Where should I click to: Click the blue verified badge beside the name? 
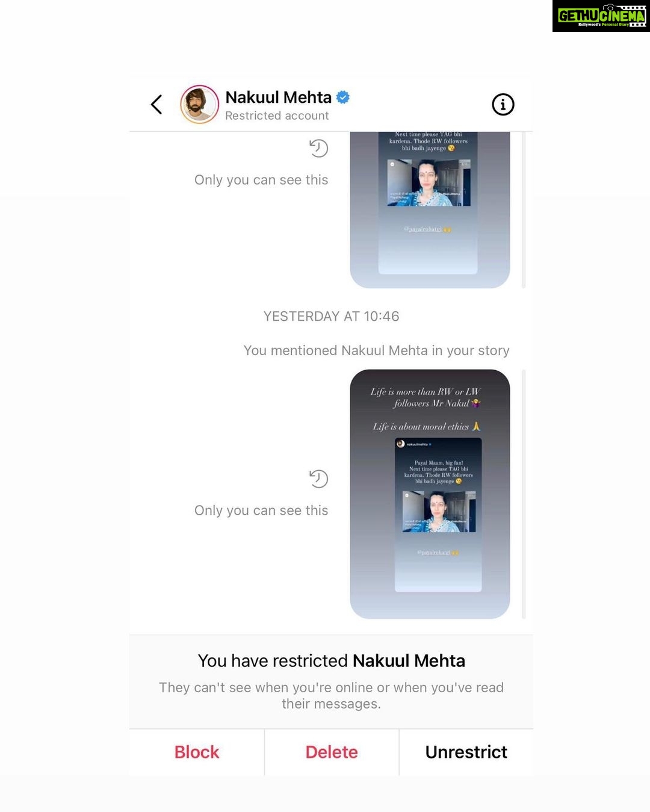coord(343,97)
